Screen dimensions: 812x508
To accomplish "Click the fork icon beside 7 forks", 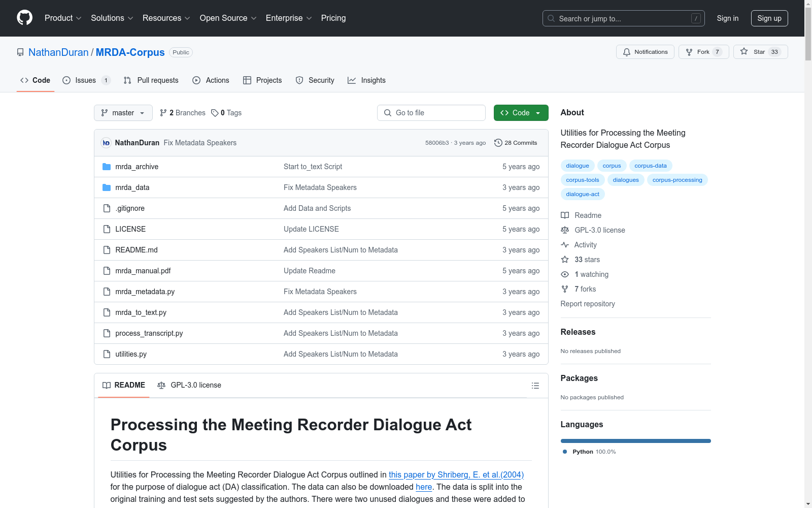I will [565, 289].
